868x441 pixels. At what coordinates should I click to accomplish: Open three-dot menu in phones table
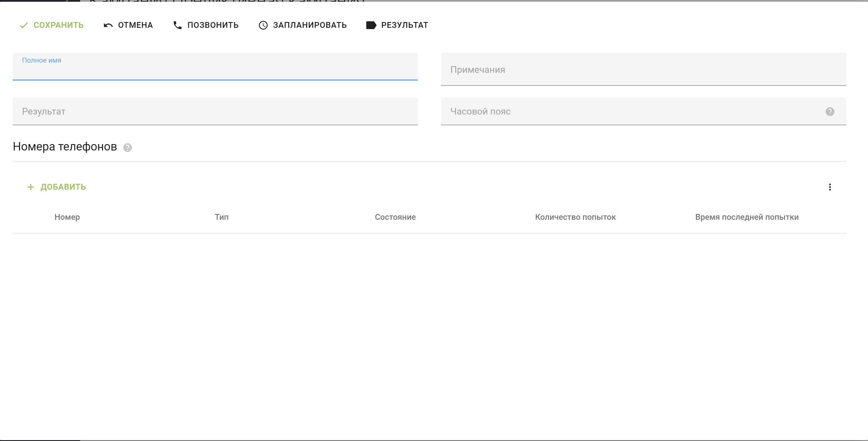(x=830, y=187)
